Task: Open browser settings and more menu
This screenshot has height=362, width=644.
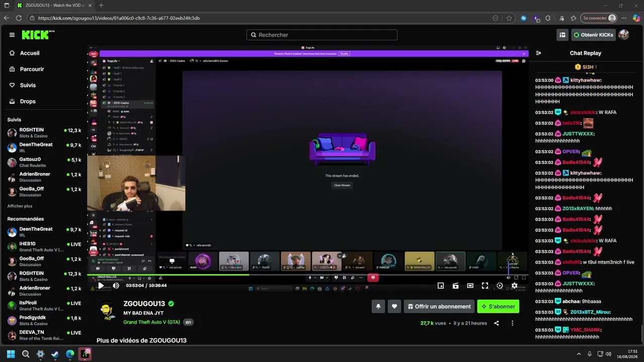Action: (624, 18)
